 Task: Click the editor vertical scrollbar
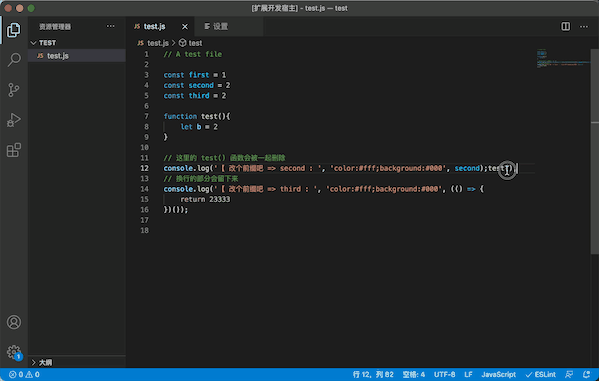coord(595,151)
